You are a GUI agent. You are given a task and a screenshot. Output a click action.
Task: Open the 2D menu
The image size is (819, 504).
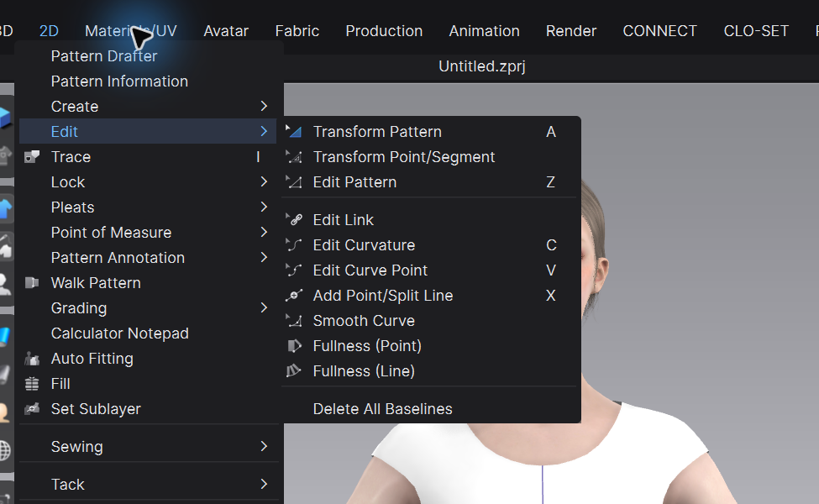tap(49, 31)
